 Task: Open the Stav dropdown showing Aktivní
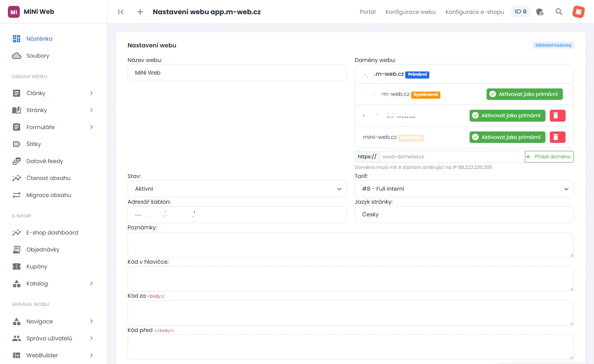tap(237, 189)
